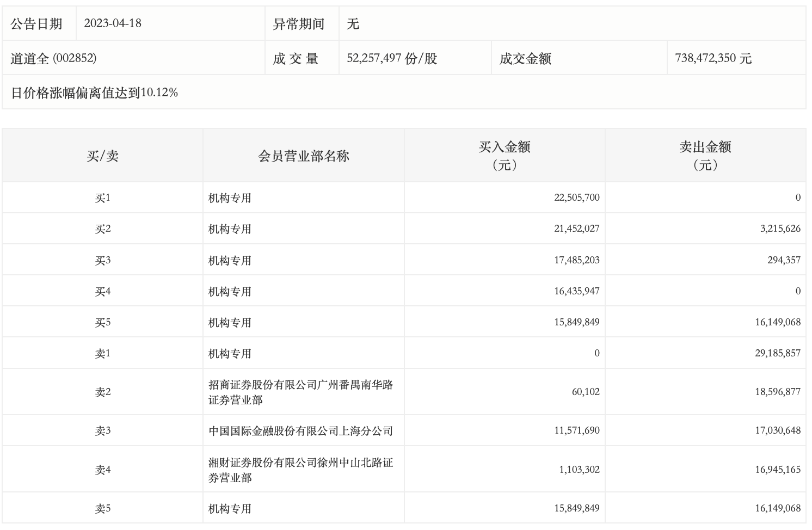The width and height of the screenshot is (812, 530).
Task: Click 机构专用 in the 卖5 row
Action: coord(230,509)
